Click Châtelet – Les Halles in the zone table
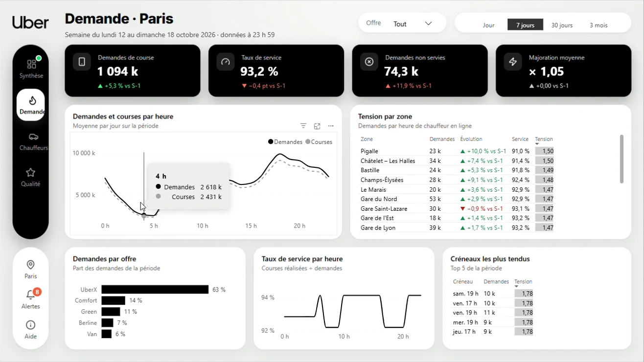The width and height of the screenshot is (644, 362). (x=388, y=161)
